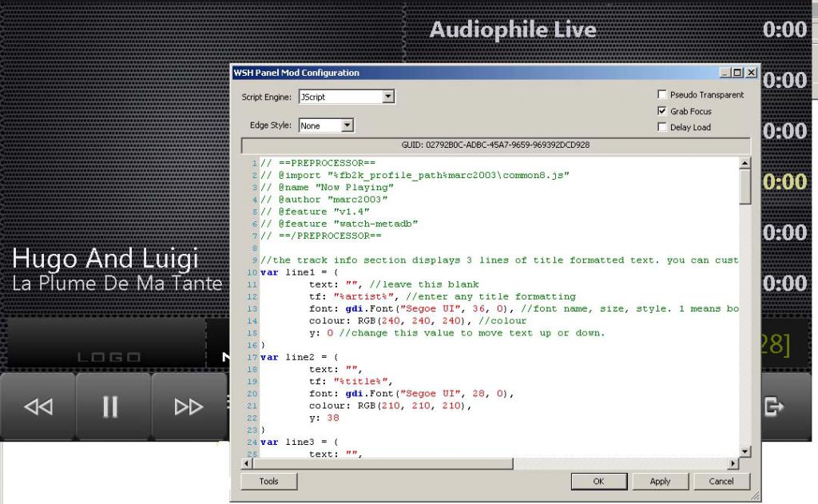Select the Audiophile Live playlist entry
The width and height of the screenshot is (818, 504).
[513, 30]
